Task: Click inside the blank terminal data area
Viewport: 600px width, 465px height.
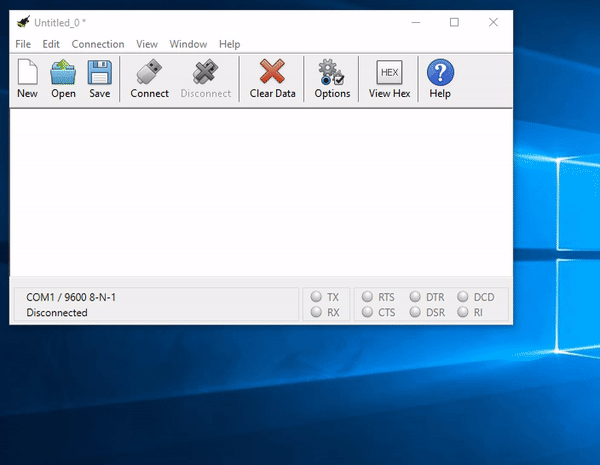Action: 260,190
